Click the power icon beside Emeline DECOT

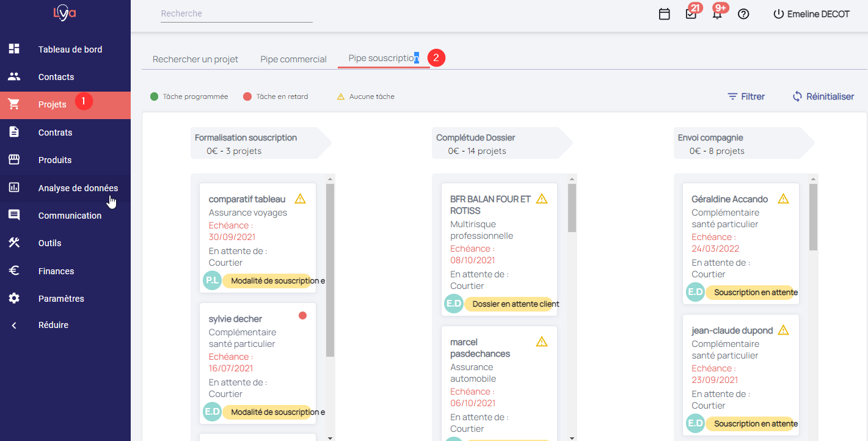click(x=778, y=14)
